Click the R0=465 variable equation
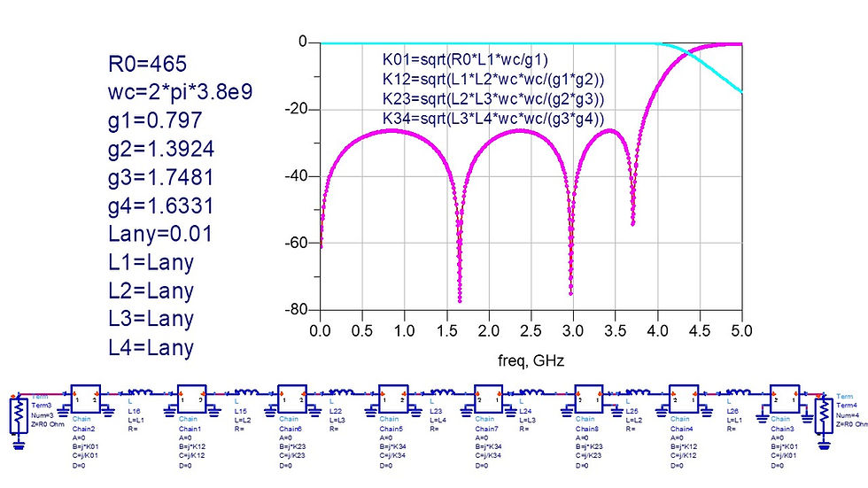The image size is (868, 488). [147, 64]
